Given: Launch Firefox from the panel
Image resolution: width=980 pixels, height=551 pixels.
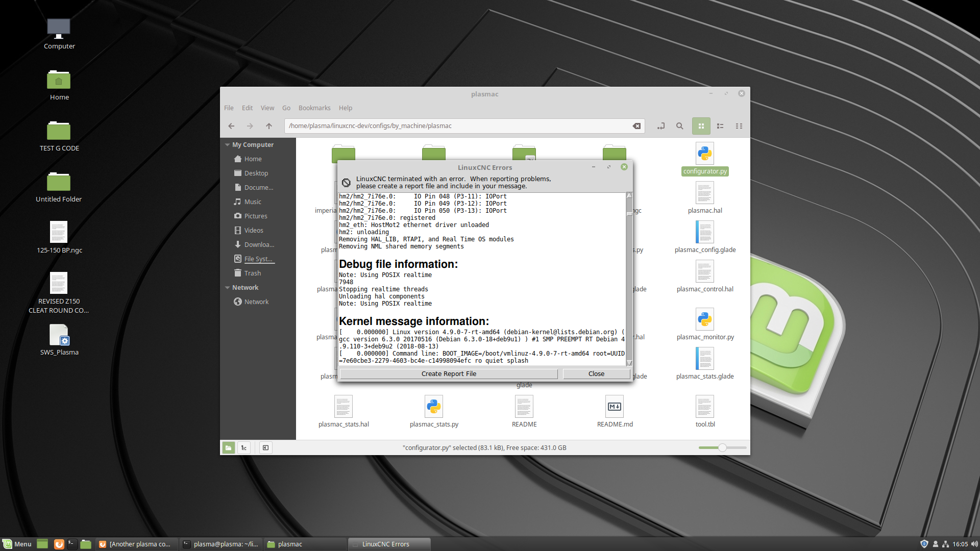Looking at the screenshot, I should [59, 544].
